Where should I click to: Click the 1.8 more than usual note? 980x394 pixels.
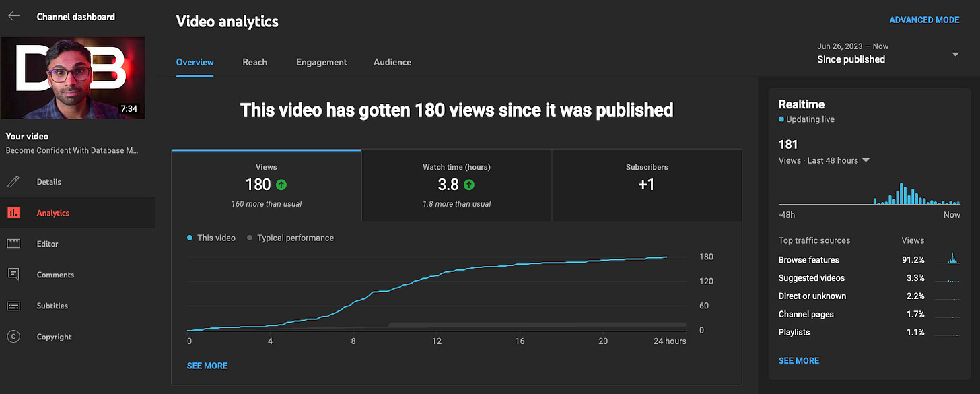pyautogui.click(x=456, y=203)
